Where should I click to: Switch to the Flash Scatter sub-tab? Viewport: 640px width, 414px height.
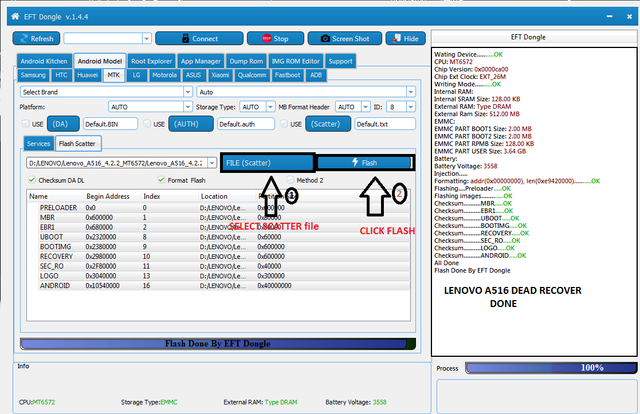(x=77, y=144)
